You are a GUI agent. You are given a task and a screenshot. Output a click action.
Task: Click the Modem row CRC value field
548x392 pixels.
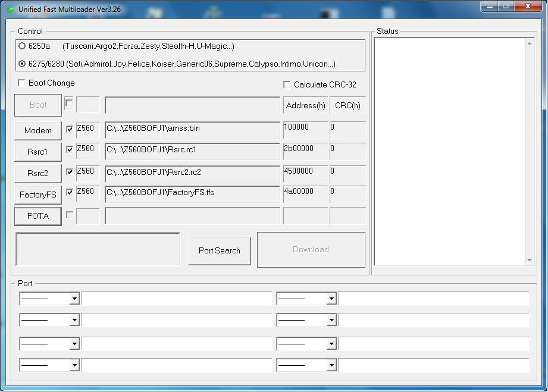click(347, 130)
